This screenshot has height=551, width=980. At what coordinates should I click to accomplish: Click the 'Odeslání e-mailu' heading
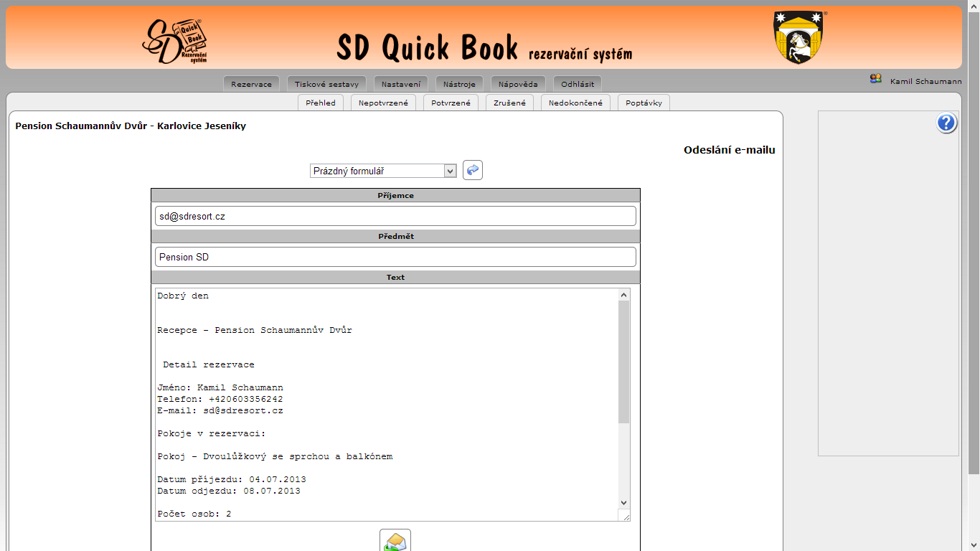(x=730, y=150)
